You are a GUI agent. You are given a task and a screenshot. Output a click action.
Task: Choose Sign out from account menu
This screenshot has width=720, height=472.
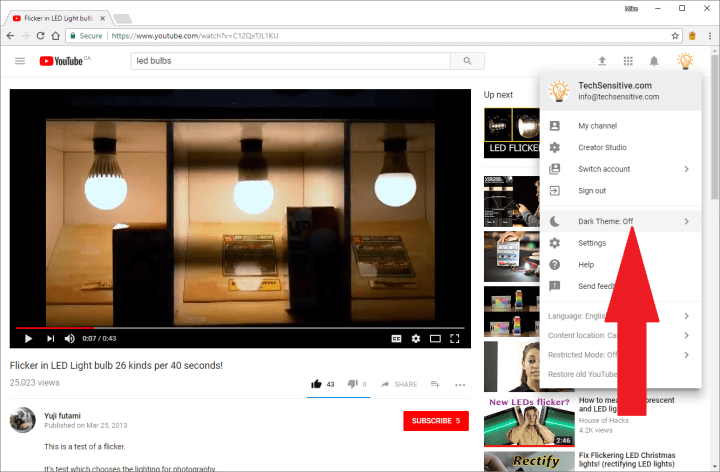(x=592, y=191)
